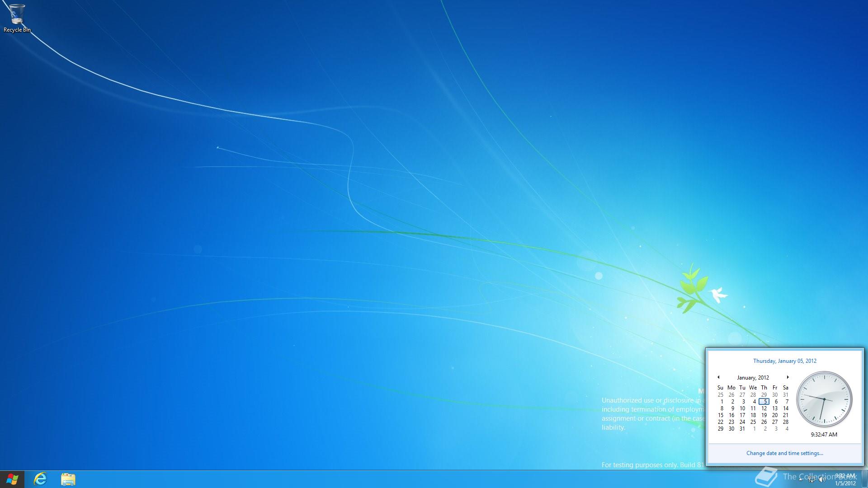
Task: Open the volume speaker tray icon
Action: [822, 479]
